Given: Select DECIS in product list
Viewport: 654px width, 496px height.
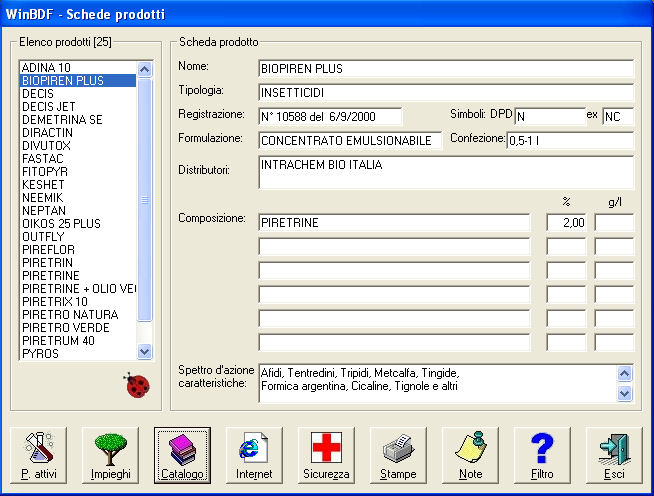Looking at the screenshot, I should 78,93.
